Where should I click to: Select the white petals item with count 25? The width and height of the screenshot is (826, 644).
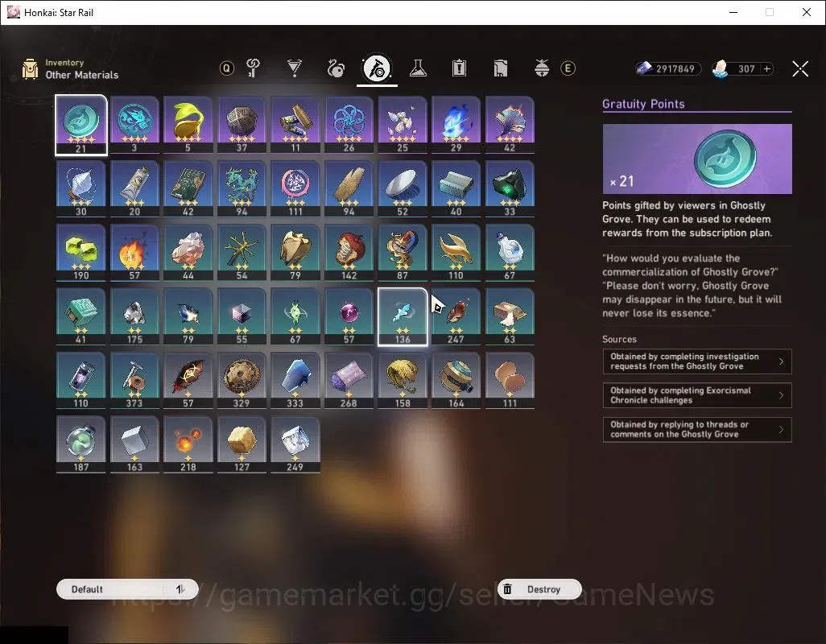(403, 125)
